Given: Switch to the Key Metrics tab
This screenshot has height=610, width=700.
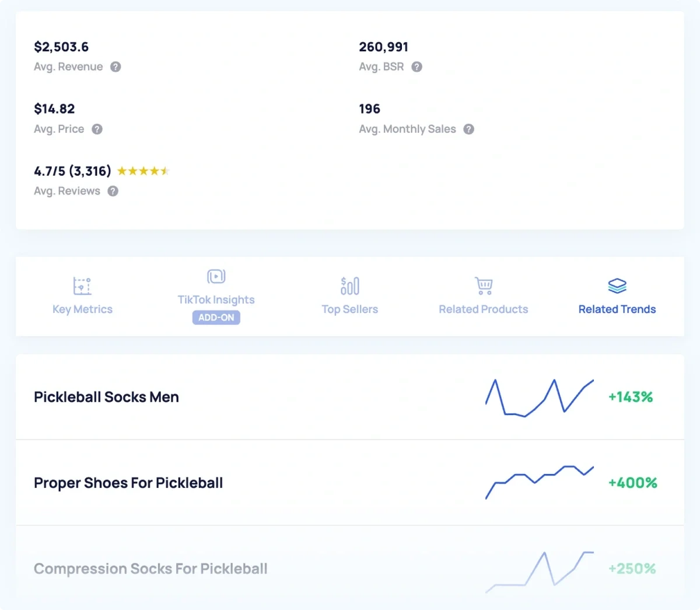Looking at the screenshot, I should click(82, 309).
